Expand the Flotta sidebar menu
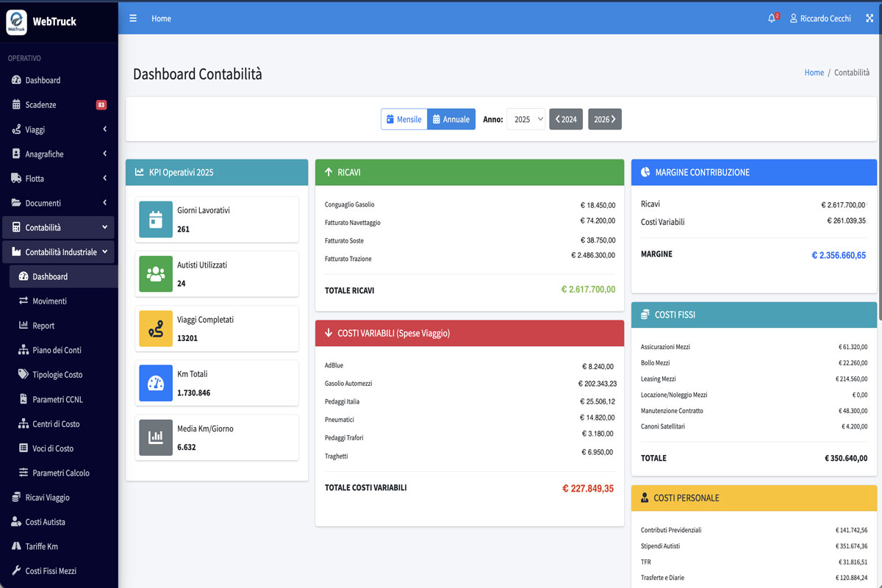 coord(59,179)
